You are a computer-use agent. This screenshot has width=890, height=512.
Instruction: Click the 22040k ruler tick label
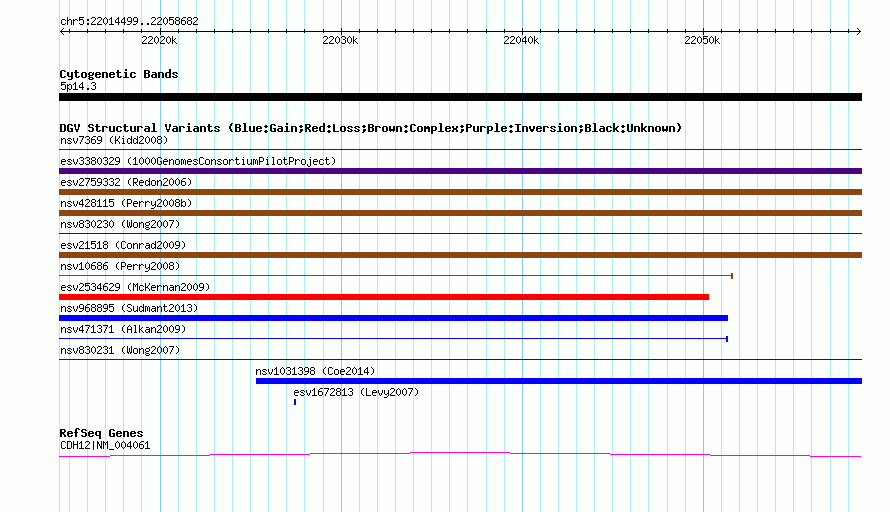521,40
